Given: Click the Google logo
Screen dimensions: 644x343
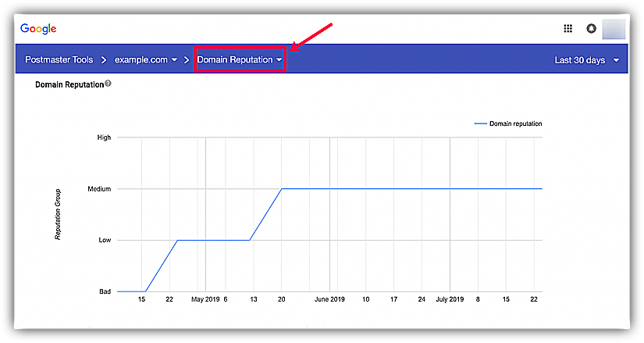Looking at the screenshot, I should pos(38,29).
